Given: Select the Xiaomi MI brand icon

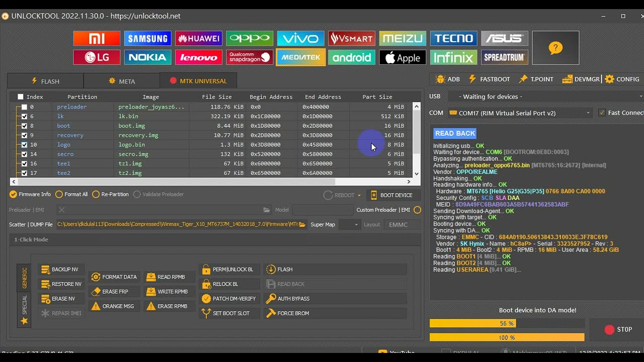Looking at the screenshot, I should (97, 39).
